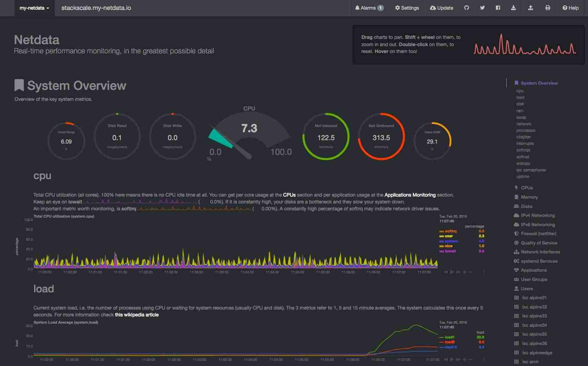Click the Update cloud button

(441, 8)
